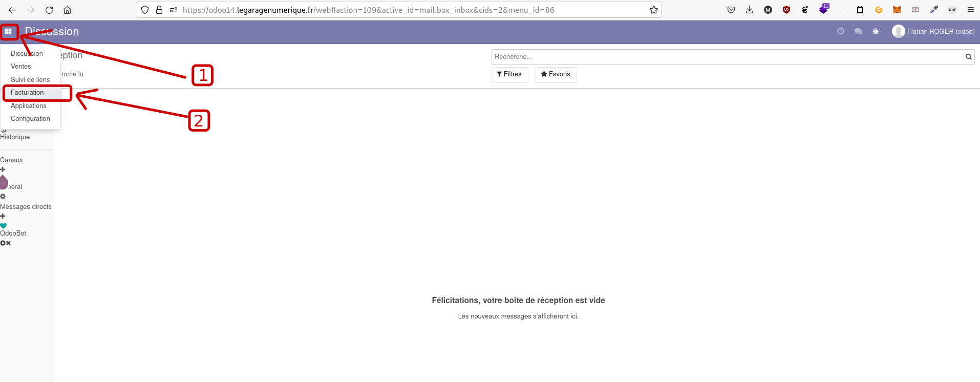Open Florian ROGER user menu
Image resolution: width=980 pixels, height=382 pixels.
933,31
